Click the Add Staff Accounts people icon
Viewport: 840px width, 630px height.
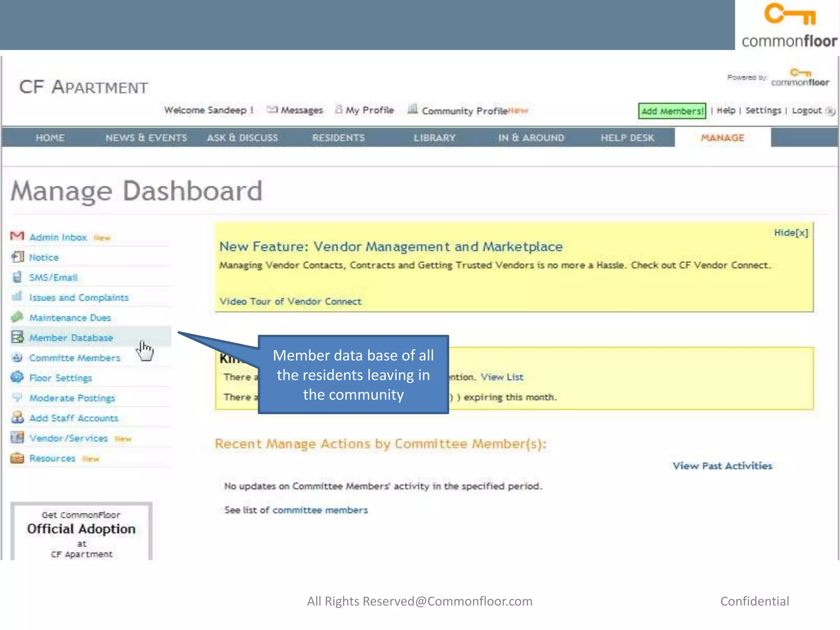(17, 418)
